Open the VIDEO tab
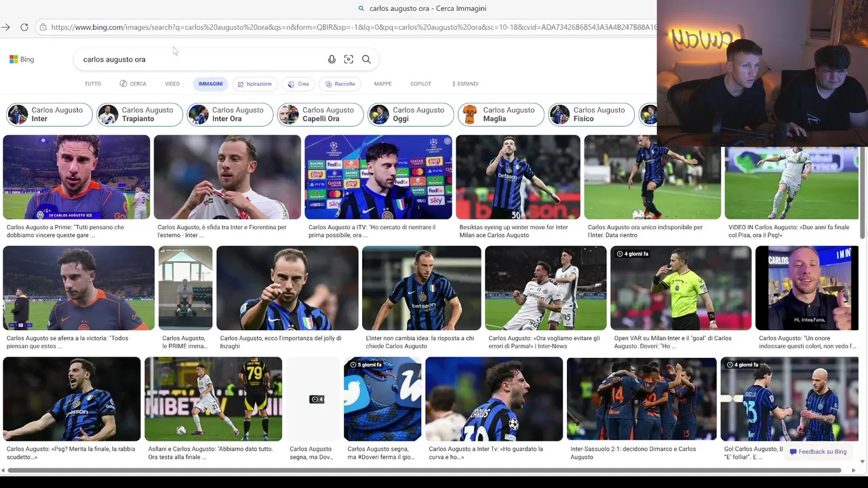 172,84
